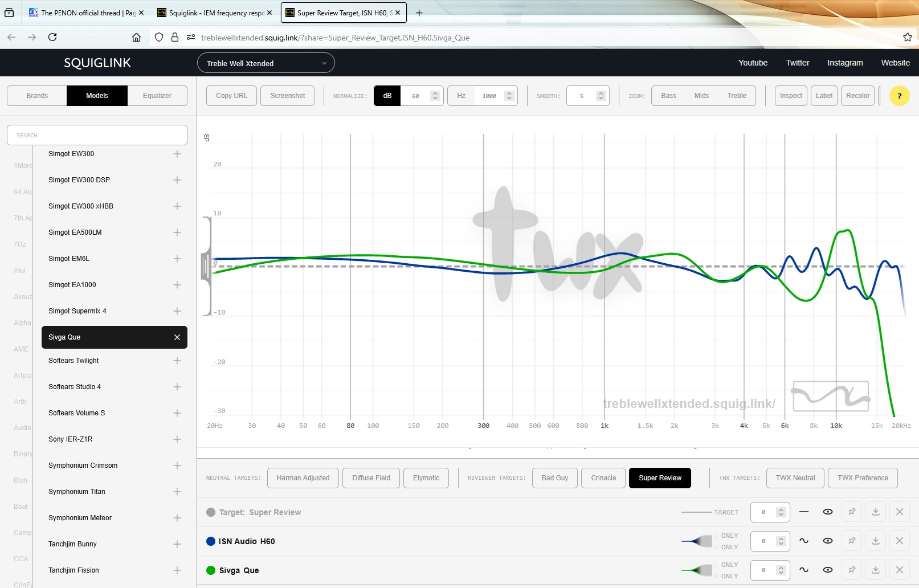Click the blue ISN Audio H60 color dot
919x588 pixels.
(211, 541)
